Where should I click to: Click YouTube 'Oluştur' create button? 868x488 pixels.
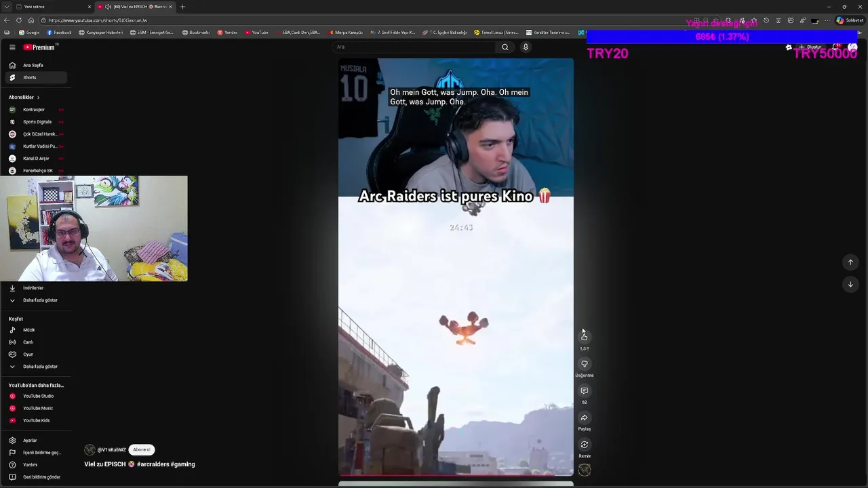click(x=810, y=47)
